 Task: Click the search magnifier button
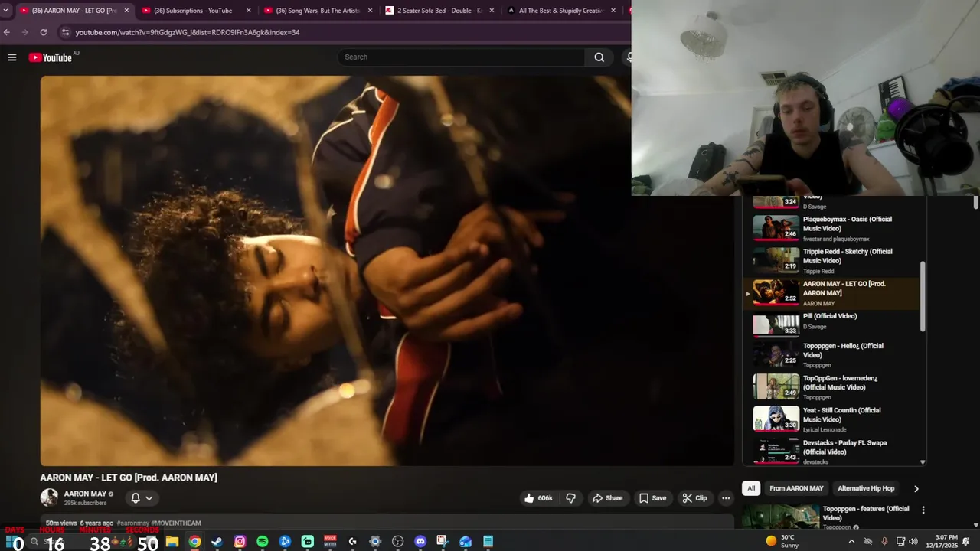(599, 57)
